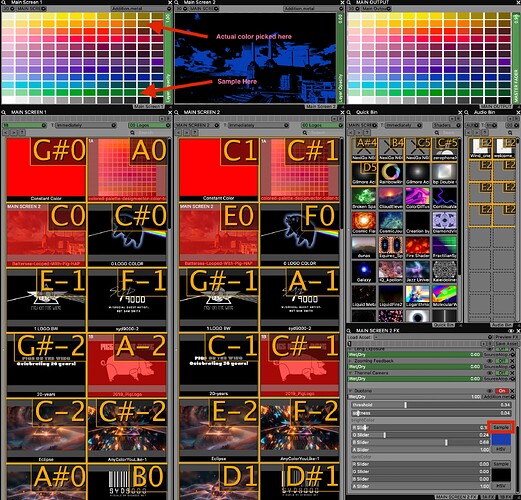Toggle eye icon for Duotone effect

pyautogui.click(x=490, y=391)
